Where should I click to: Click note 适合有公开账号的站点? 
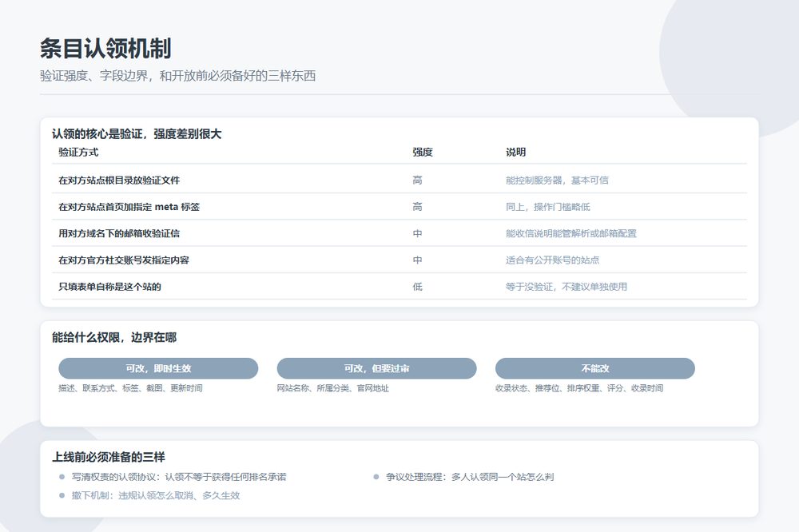pyautogui.click(x=552, y=260)
